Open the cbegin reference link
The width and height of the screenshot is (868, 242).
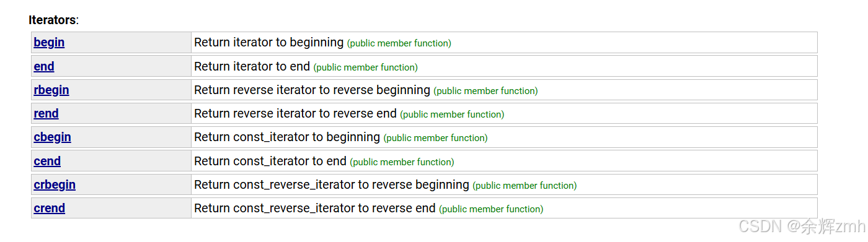[52, 137]
